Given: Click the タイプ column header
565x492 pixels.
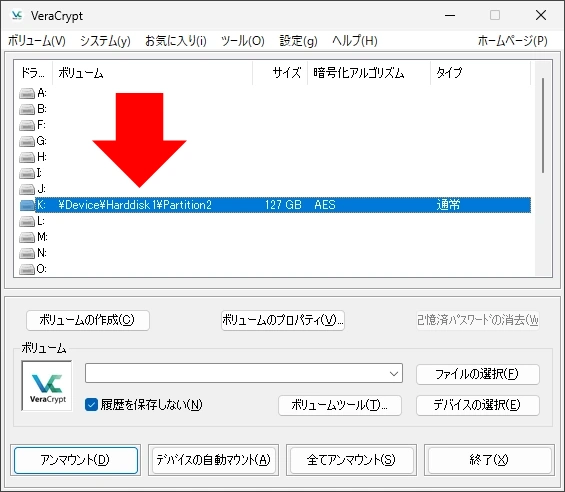Looking at the screenshot, I should click(480, 73).
